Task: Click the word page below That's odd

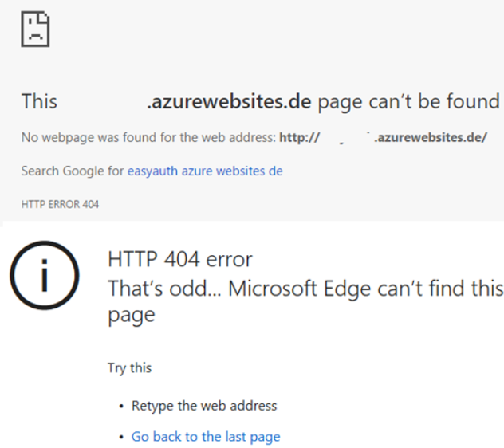Action: 132,316
